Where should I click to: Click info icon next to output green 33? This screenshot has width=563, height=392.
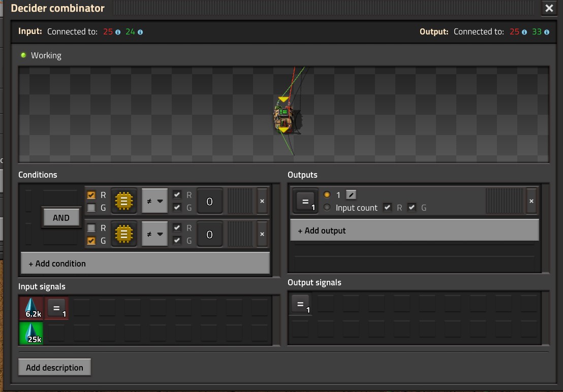click(546, 32)
